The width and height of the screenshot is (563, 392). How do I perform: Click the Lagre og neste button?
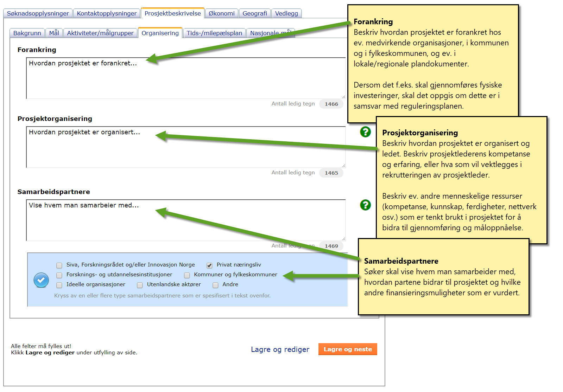tap(348, 349)
